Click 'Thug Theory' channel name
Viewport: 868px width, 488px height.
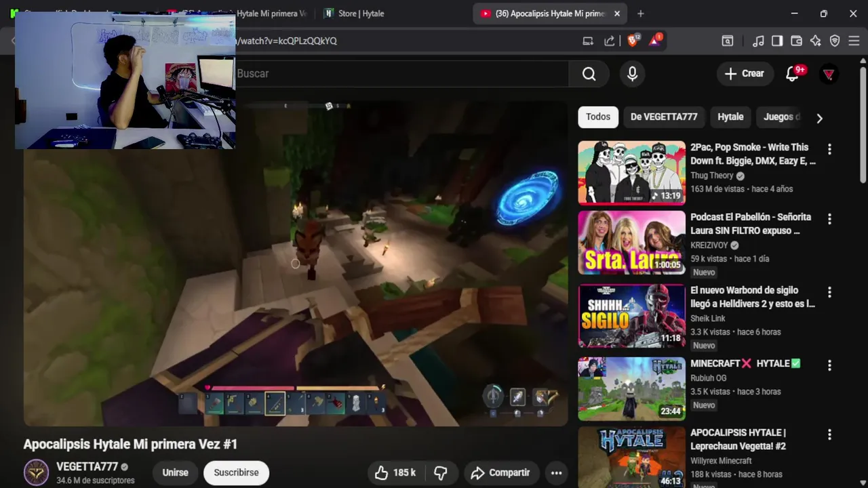coord(711,176)
